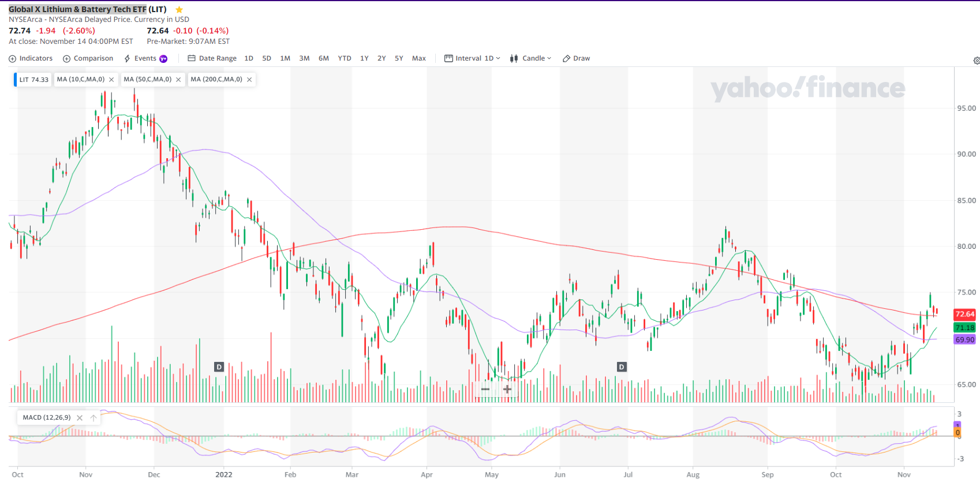Select the Max range
Screen dimensions: 980x486
(x=419, y=58)
